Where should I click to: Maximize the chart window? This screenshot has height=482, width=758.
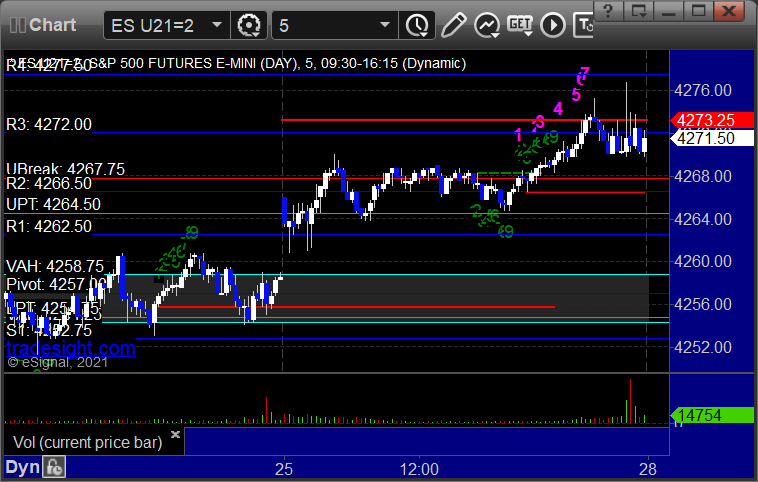(x=698, y=11)
